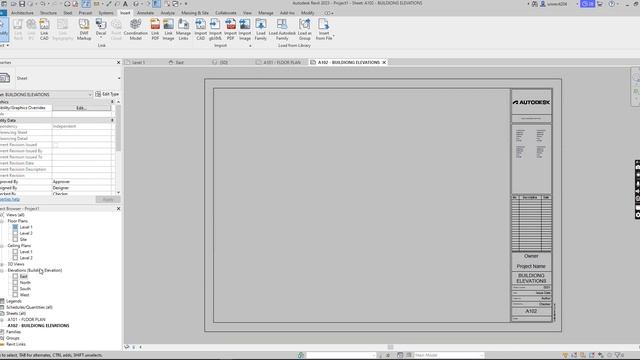640x360 pixels.
Task: Open Load Autodesk Family
Action: click(282, 29)
